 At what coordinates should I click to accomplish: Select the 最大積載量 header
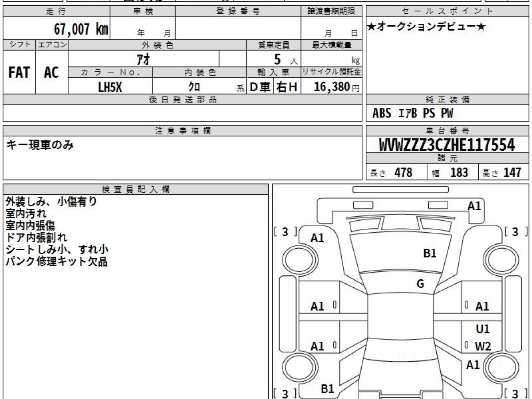332,45
